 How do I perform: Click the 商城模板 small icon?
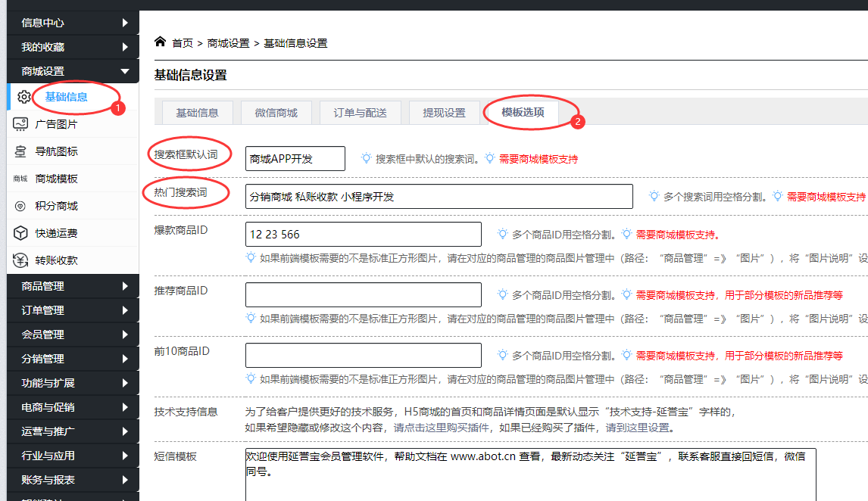point(20,179)
